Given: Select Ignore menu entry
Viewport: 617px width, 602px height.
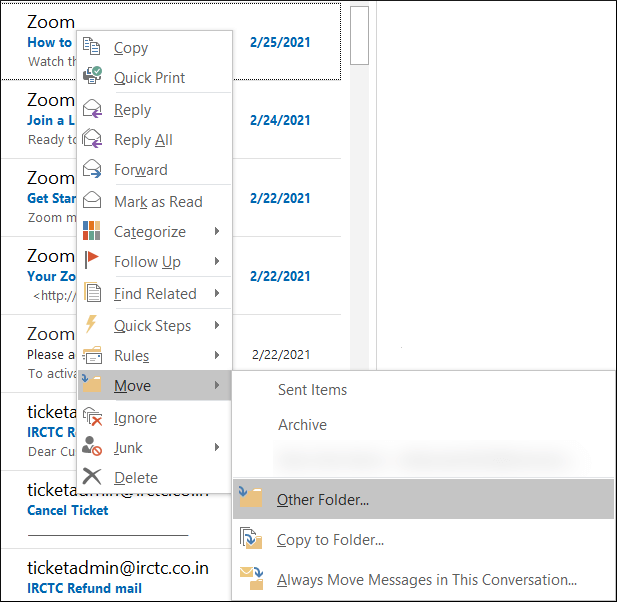Looking at the screenshot, I should (155, 417).
